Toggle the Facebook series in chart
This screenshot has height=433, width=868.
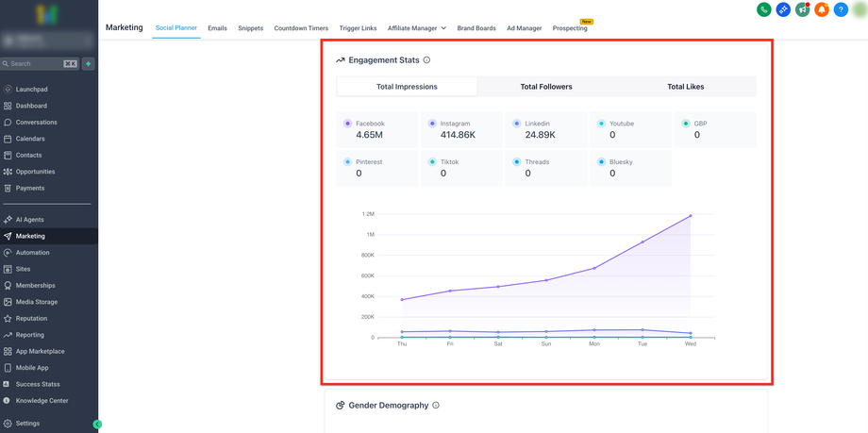(348, 124)
